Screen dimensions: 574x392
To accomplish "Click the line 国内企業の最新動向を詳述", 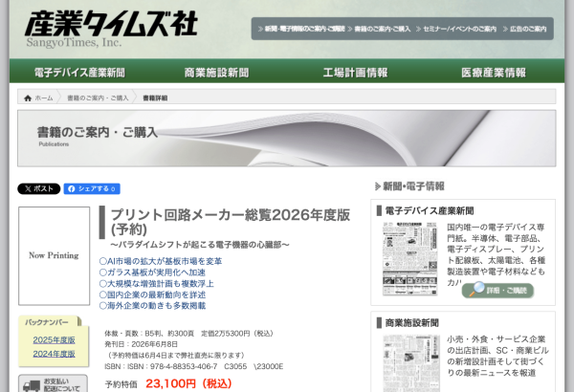I will coord(152,294).
